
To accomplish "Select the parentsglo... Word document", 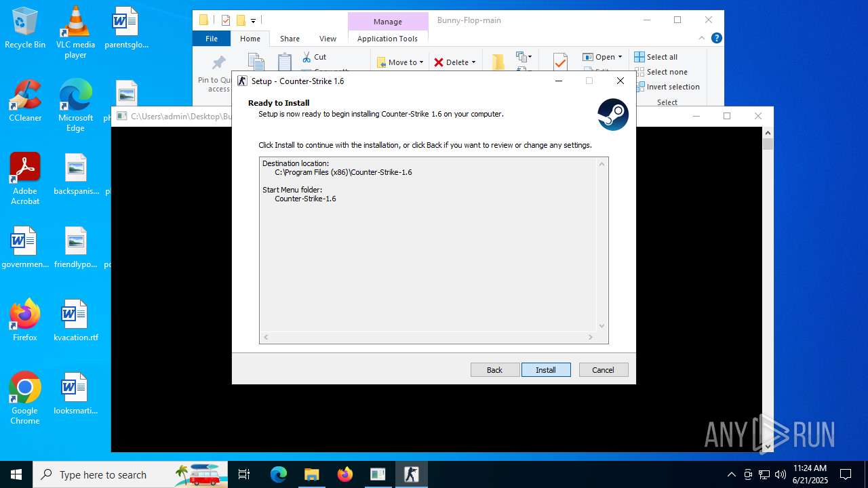I will 126,27.
